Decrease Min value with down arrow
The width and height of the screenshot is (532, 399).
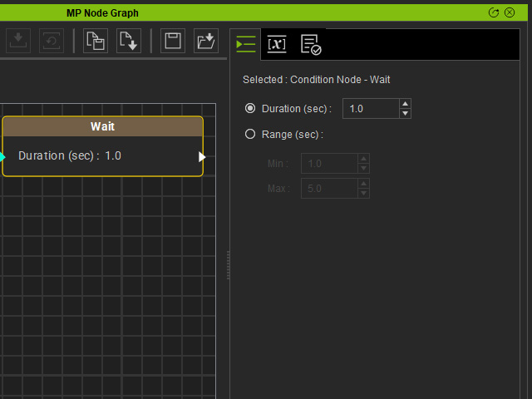[364, 168]
